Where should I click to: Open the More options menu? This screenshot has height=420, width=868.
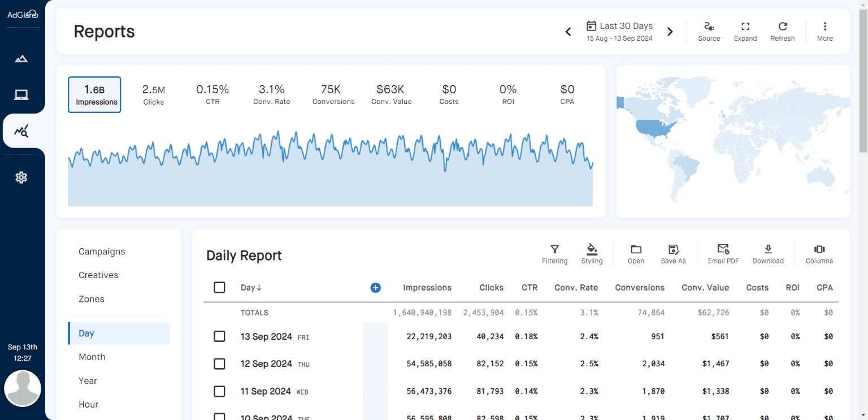tap(825, 30)
